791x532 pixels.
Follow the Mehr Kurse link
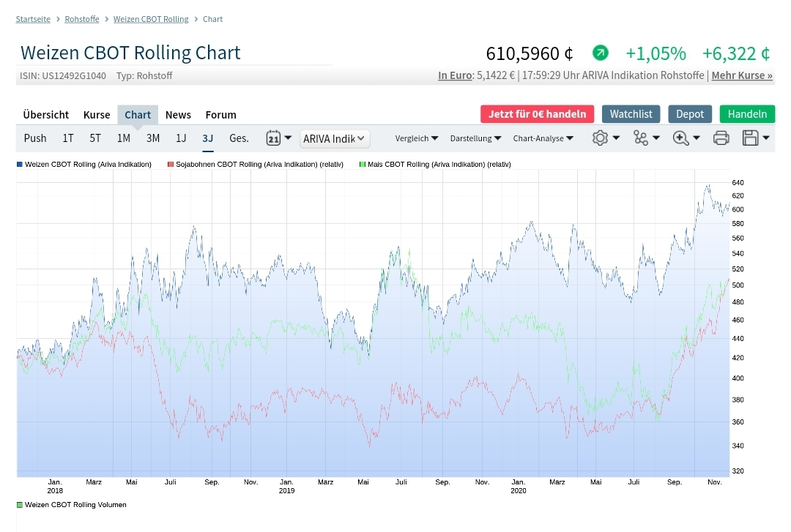click(742, 75)
